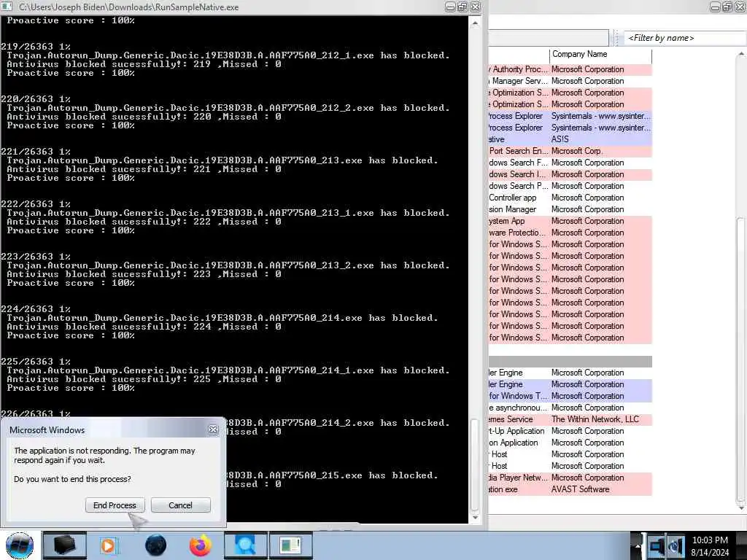The image size is (747, 560).
Task: Click Process Explorer list scroll-up arrow
Action: point(741,54)
